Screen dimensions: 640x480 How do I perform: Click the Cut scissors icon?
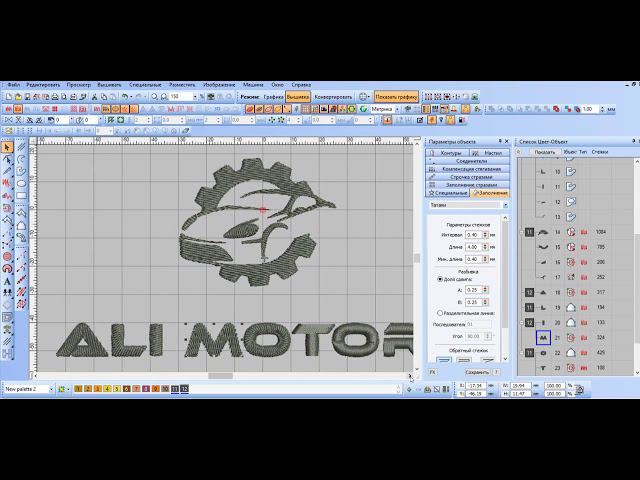tap(94, 97)
